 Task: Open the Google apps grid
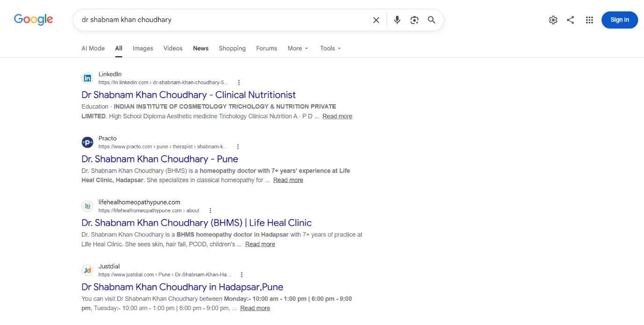(x=589, y=20)
